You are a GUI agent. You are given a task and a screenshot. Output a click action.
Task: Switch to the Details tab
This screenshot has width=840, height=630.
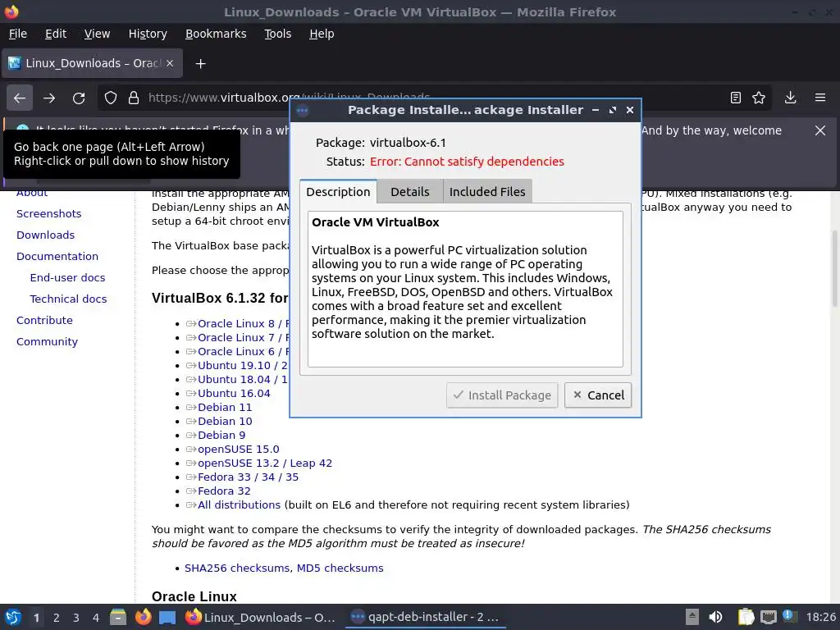pos(410,192)
